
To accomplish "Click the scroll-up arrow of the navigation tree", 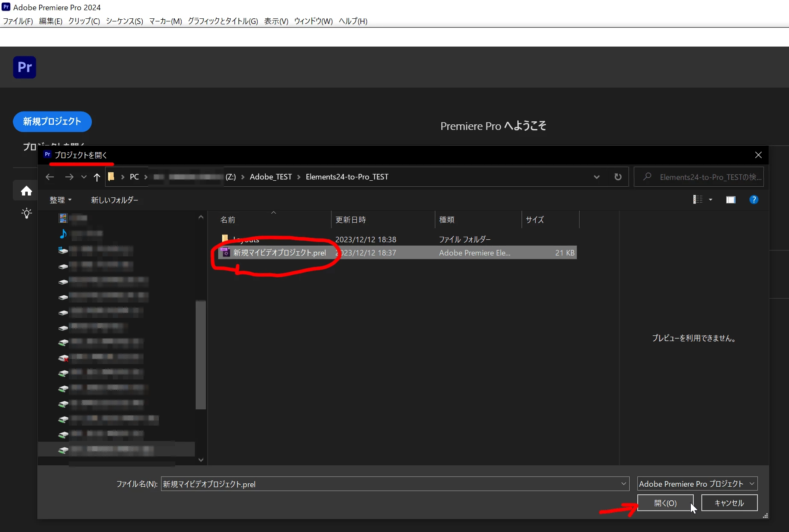I will [x=201, y=217].
